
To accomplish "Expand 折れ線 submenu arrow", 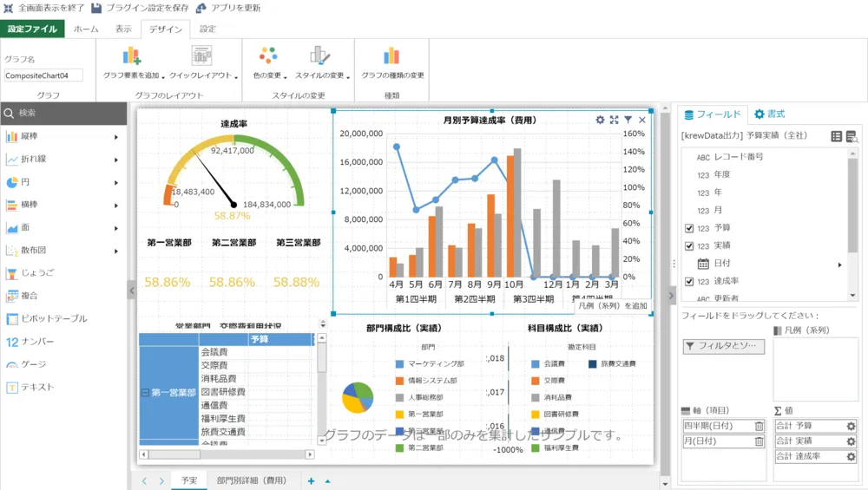I will point(116,160).
